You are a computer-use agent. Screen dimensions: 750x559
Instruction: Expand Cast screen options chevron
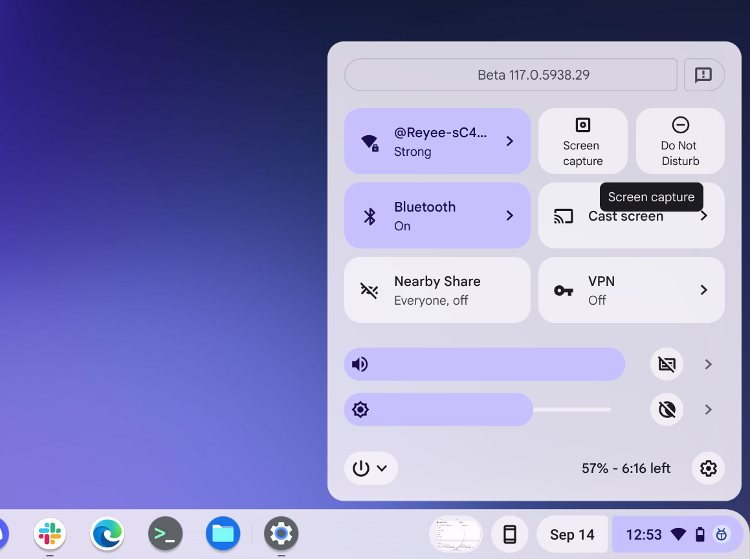[704, 216]
